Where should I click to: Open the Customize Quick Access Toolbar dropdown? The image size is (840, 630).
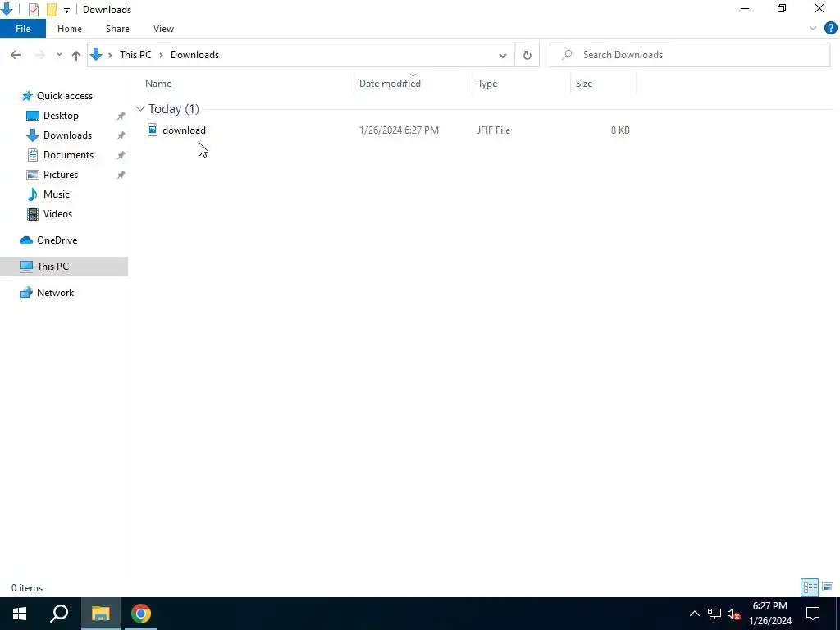point(66,10)
